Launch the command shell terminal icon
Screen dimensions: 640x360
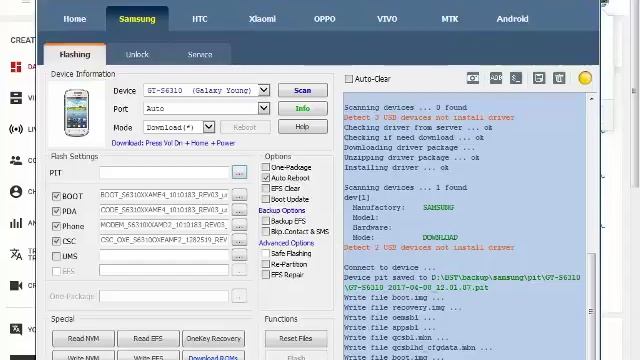(x=516, y=78)
